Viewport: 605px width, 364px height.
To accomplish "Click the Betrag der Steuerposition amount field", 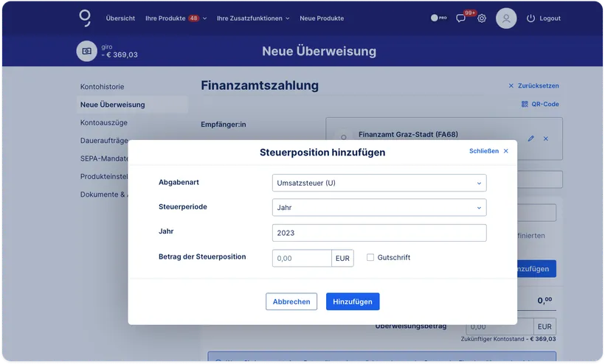I will click(x=302, y=258).
